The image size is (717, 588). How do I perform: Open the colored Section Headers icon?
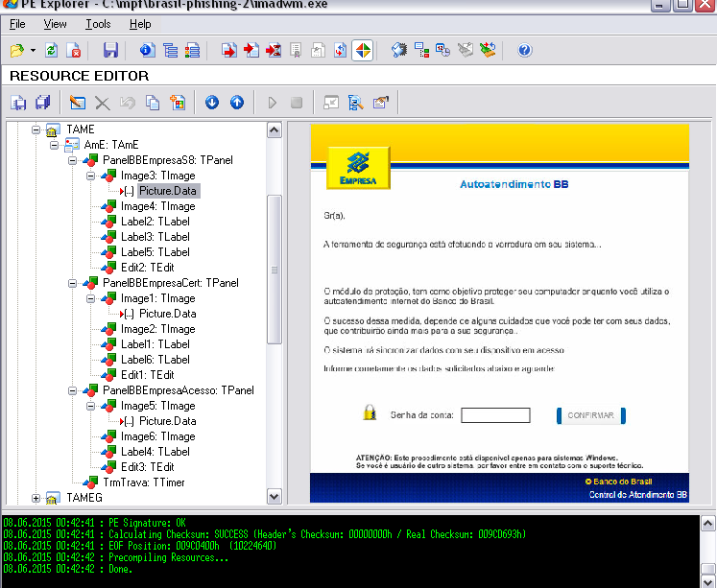192,50
